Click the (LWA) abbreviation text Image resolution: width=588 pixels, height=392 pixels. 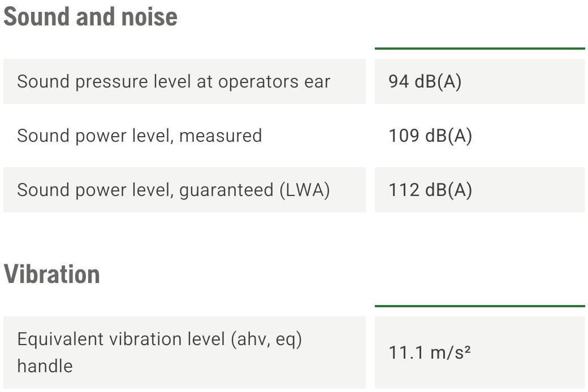coord(305,190)
